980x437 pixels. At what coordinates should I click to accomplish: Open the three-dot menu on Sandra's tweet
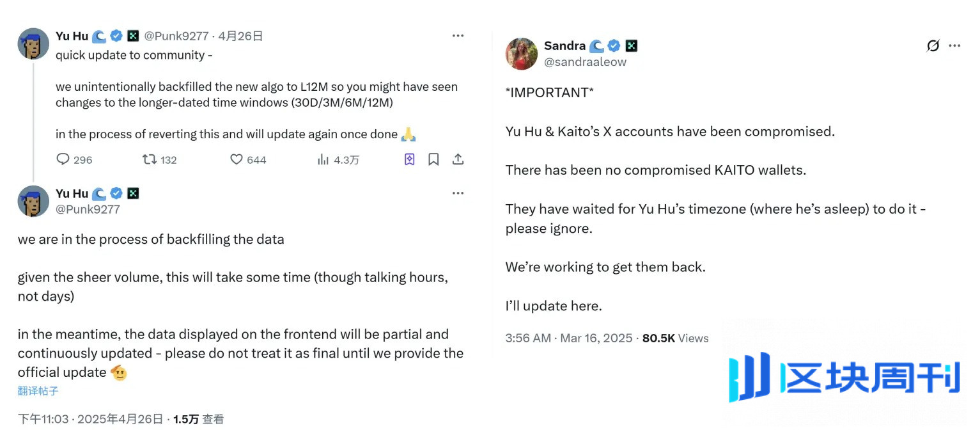click(954, 46)
